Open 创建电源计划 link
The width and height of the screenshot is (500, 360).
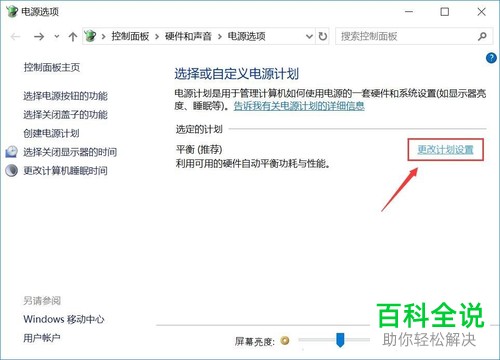[x=51, y=133]
